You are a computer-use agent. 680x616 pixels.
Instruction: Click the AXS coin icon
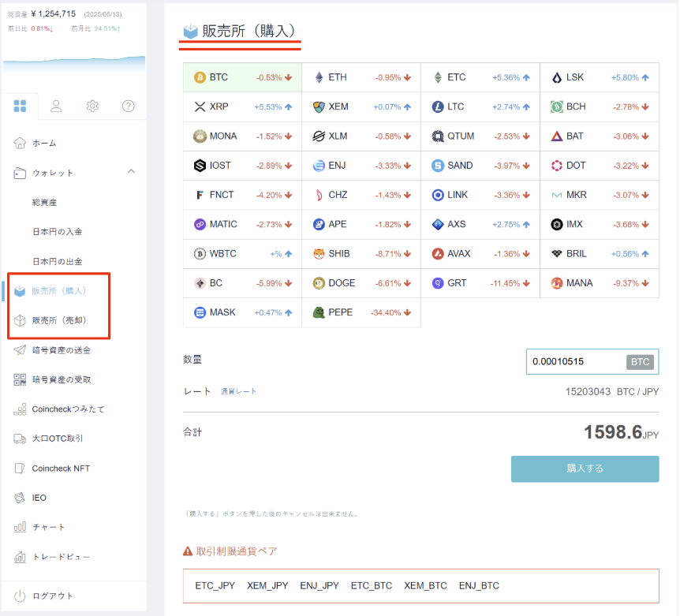tap(438, 225)
